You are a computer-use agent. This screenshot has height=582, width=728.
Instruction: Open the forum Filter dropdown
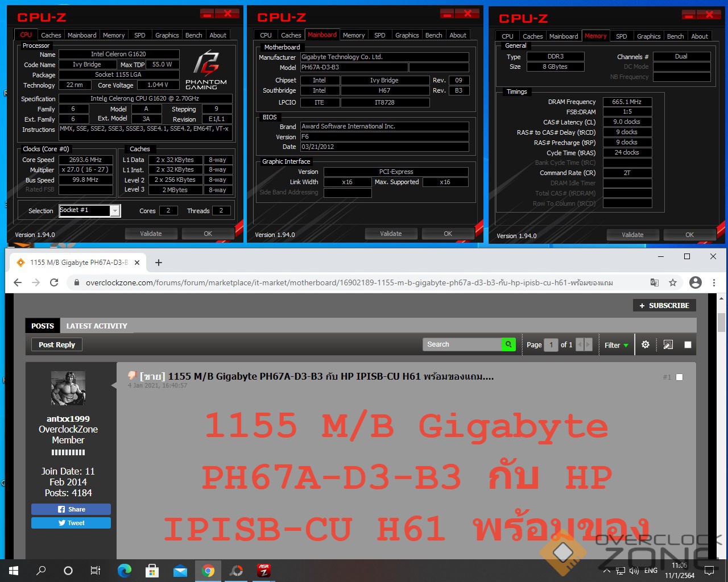(x=617, y=345)
